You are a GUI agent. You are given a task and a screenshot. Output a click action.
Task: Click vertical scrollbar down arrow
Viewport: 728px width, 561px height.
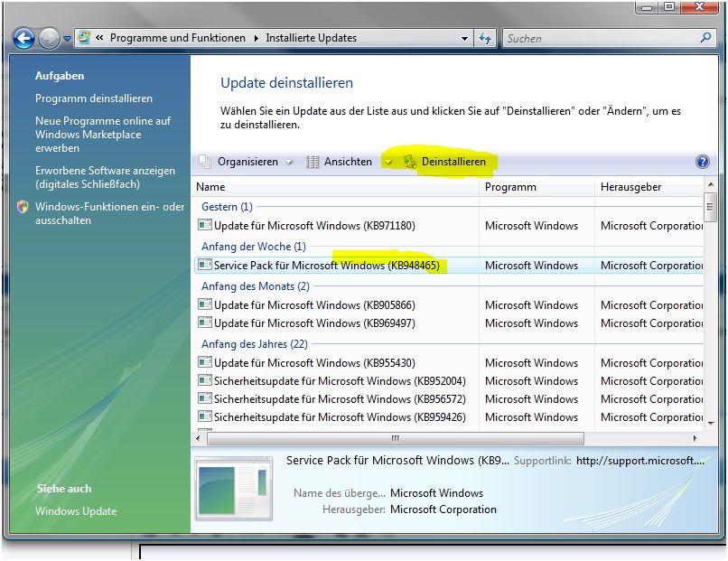(x=710, y=423)
